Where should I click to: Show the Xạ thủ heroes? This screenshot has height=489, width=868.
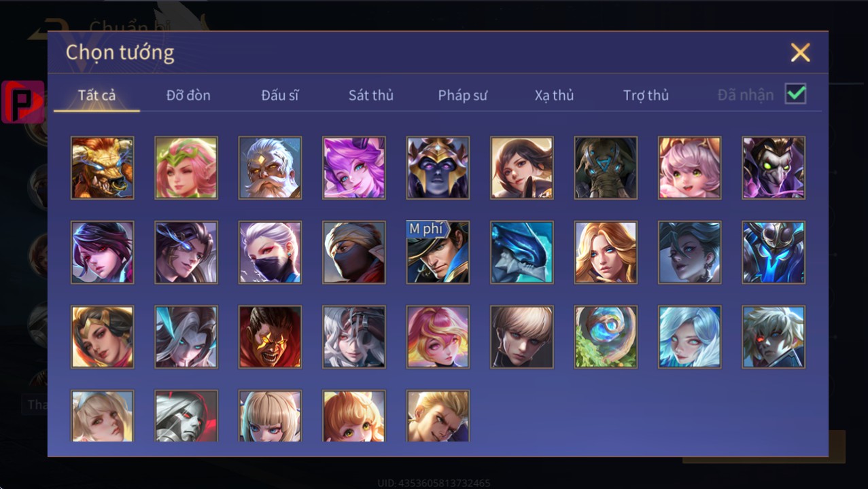[x=554, y=95]
